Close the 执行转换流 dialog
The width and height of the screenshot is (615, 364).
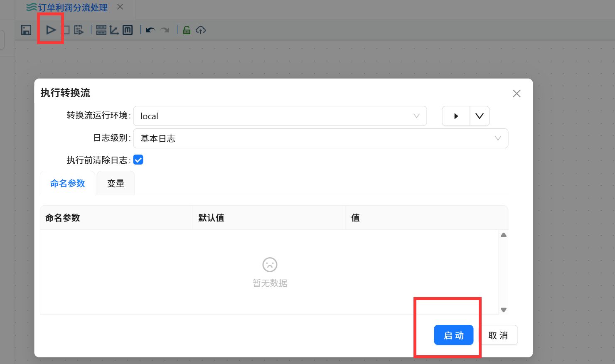coord(517,93)
